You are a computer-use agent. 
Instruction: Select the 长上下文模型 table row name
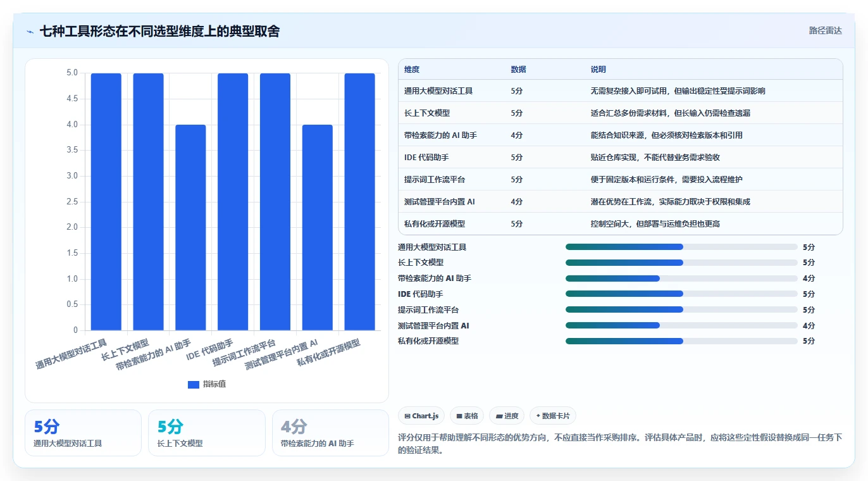427,113
